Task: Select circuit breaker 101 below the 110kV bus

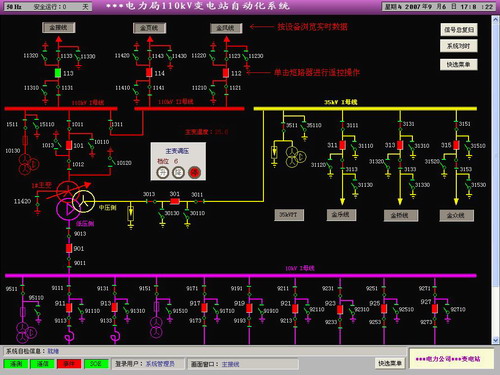Action: pos(69,145)
